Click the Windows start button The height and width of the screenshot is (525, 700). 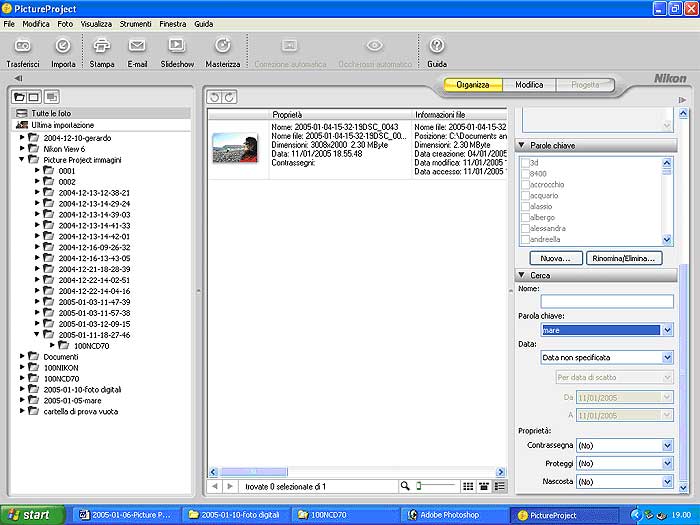point(33,515)
